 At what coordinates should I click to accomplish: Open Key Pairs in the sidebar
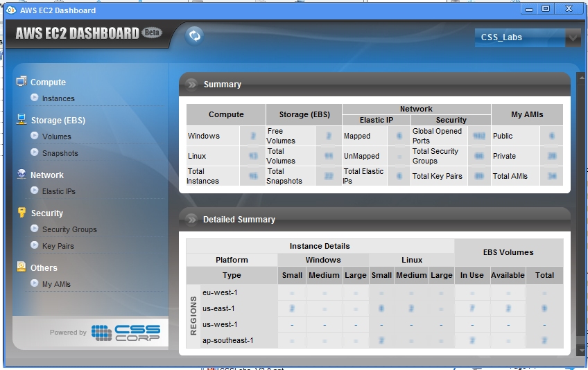tap(58, 246)
